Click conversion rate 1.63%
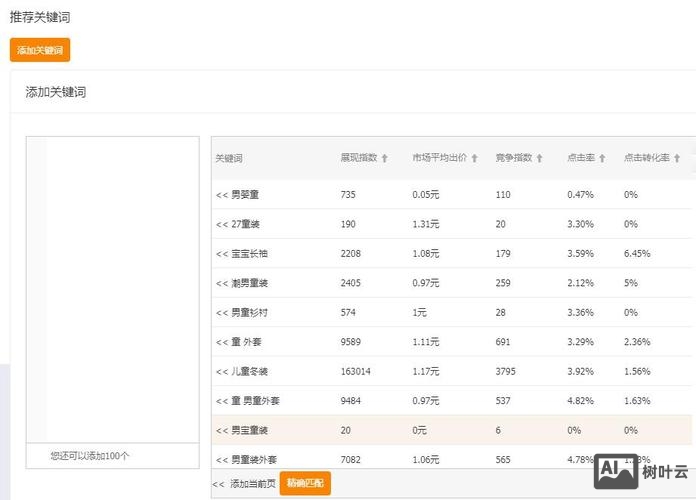 pyautogui.click(x=637, y=401)
